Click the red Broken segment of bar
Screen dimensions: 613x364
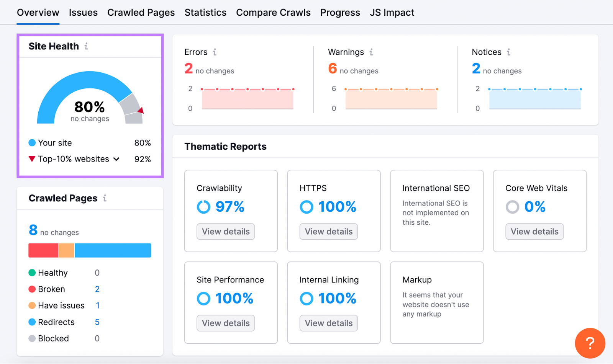pos(43,250)
